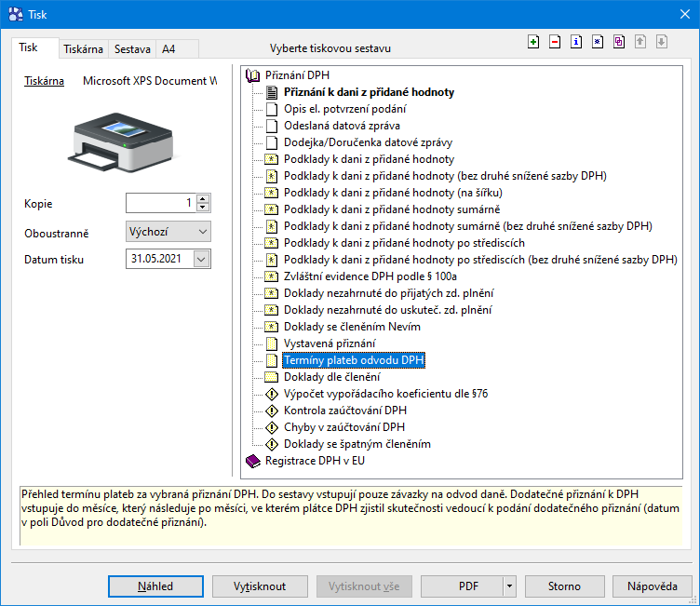
Task: Select Doklady nezahrnuté do uskuteč. zd. plnění
Action: point(388,310)
